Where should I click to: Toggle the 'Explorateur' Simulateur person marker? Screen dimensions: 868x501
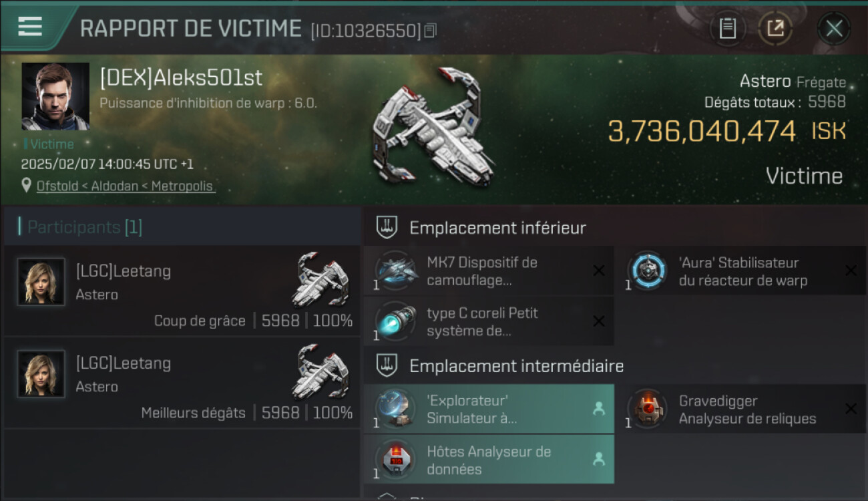[599, 409]
